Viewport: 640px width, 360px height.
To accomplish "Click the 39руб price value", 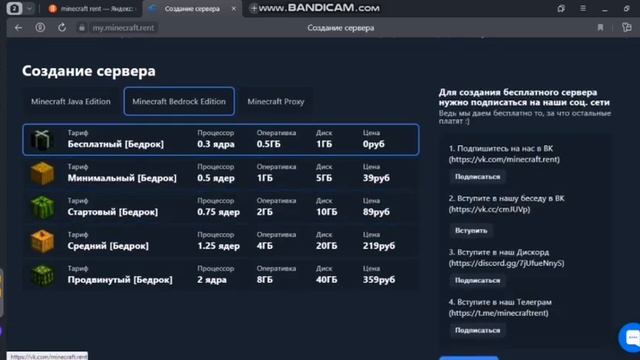I will (x=376, y=178).
